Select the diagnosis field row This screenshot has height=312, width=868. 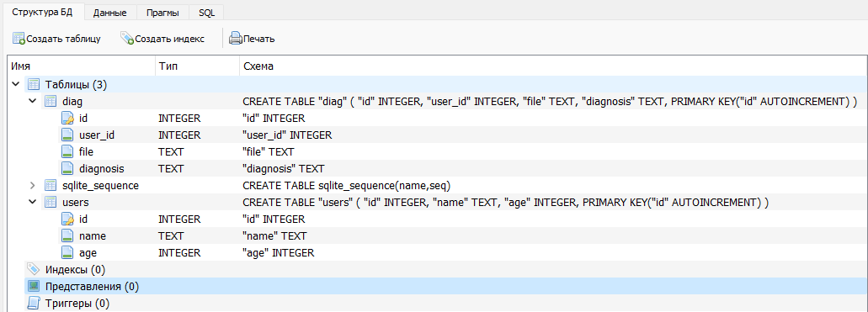coord(437,169)
